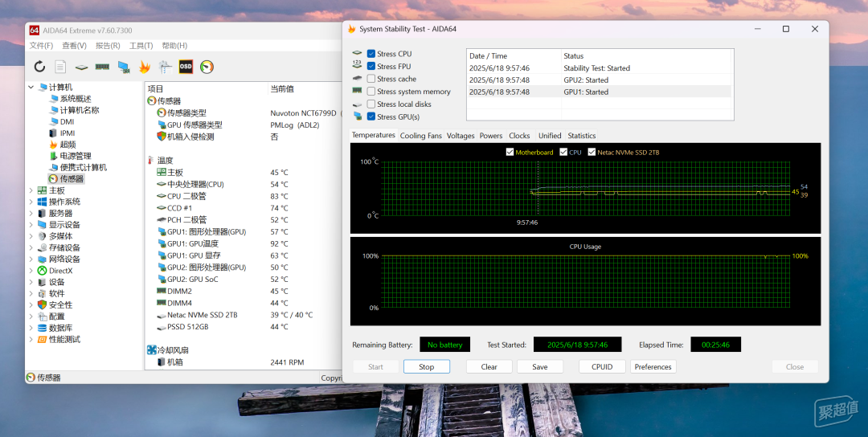
Task: Expand the 主板 tree node
Action: [x=31, y=190]
